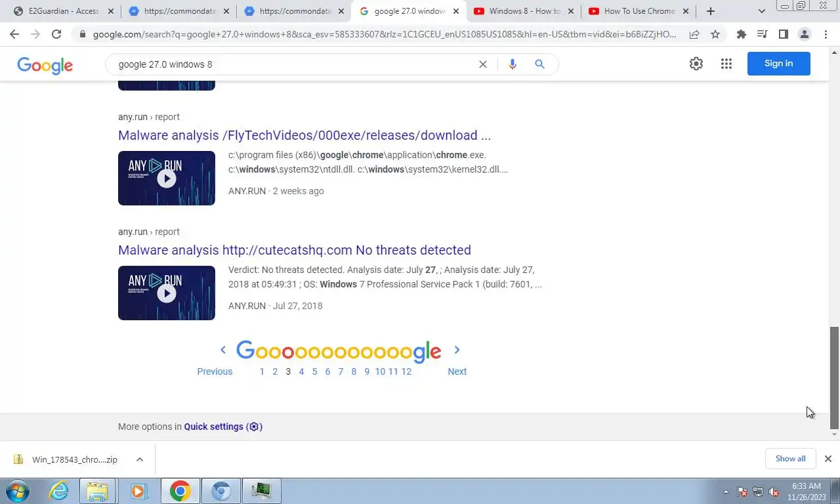Click Show all downloads button
This screenshot has height=504, width=840.
(790, 459)
